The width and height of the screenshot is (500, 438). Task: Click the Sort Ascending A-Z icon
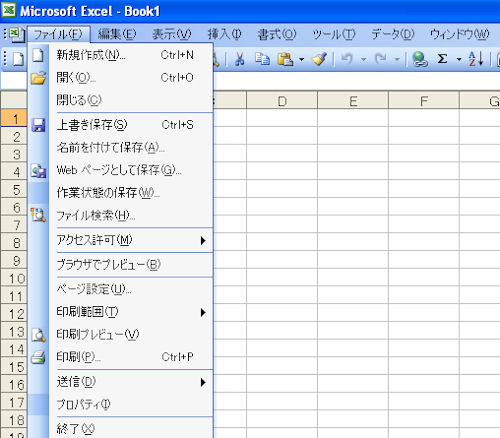tap(476, 59)
